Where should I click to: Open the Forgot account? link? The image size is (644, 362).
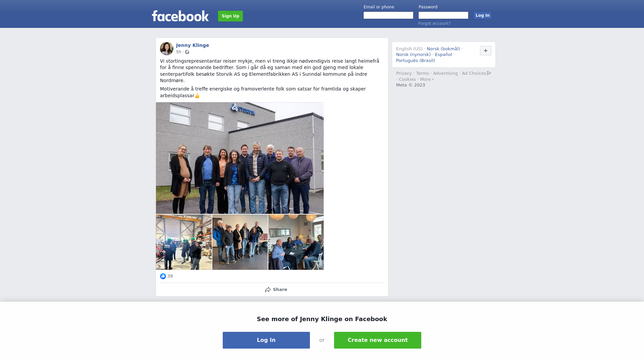[434, 23]
